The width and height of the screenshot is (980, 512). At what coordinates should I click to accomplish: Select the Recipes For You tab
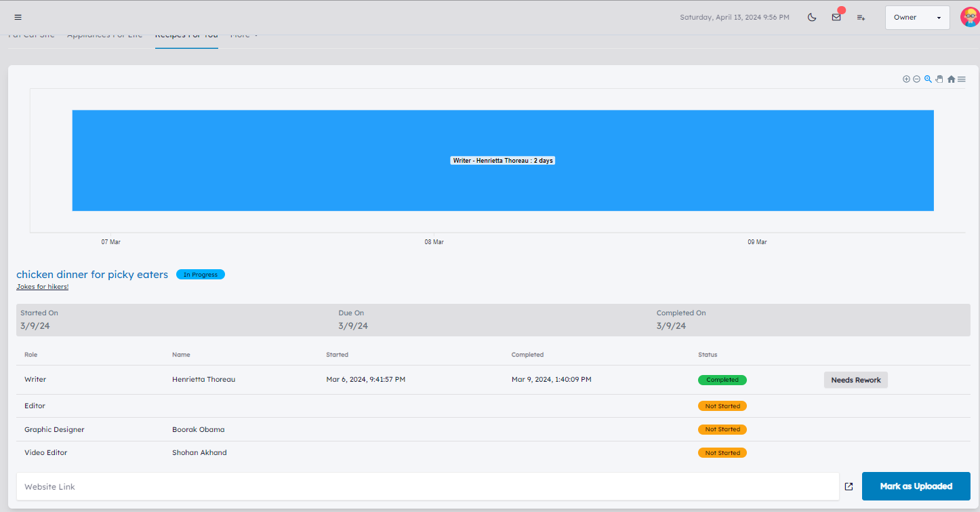pyautogui.click(x=186, y=36)
